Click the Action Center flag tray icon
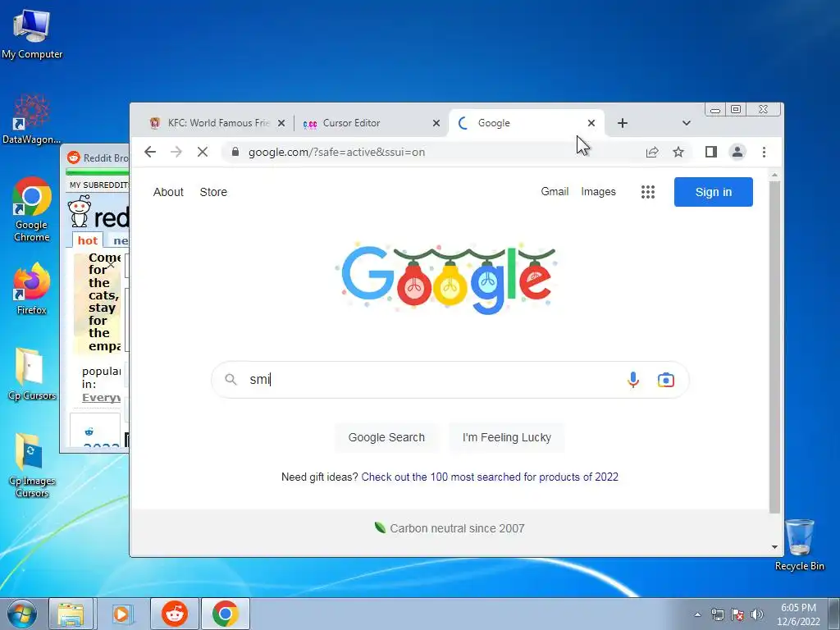The height and width of the screenshot is (630, 840). (737, 614)
